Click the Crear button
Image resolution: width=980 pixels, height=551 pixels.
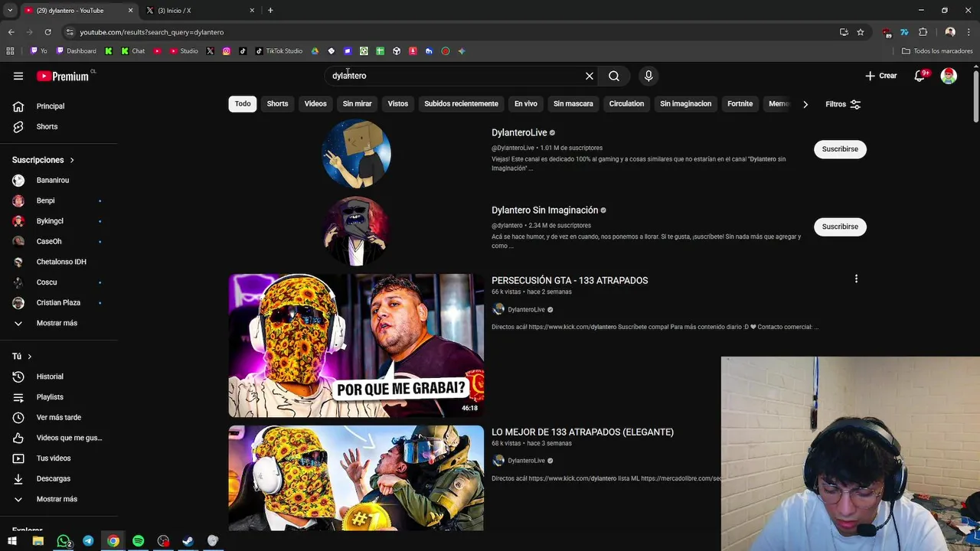(881, 76)
